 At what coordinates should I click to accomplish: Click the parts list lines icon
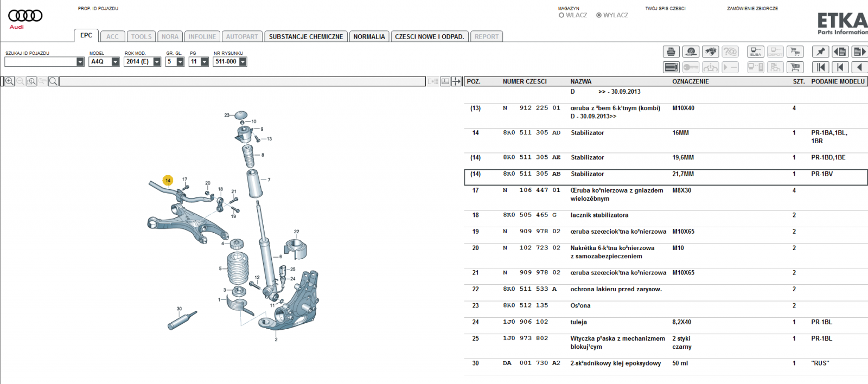click(x=671, y=67)
